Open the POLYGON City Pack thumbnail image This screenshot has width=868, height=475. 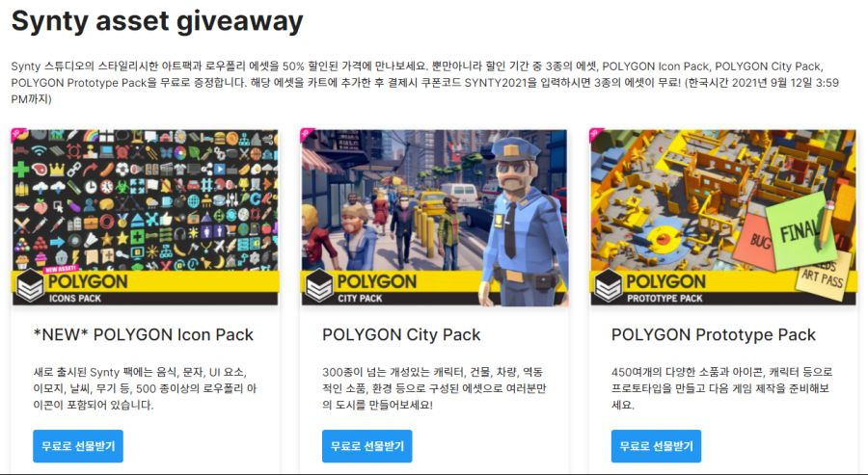click(x=435, y=218)
